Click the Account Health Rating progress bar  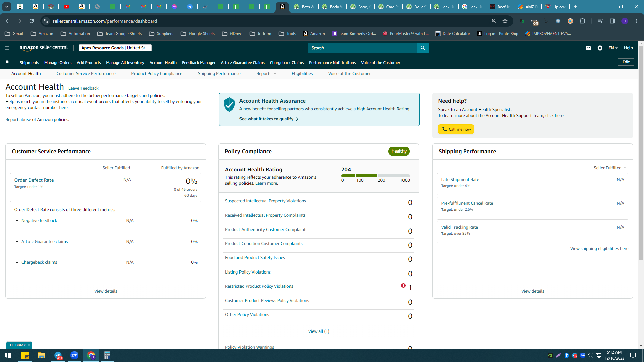coord(375,176)
